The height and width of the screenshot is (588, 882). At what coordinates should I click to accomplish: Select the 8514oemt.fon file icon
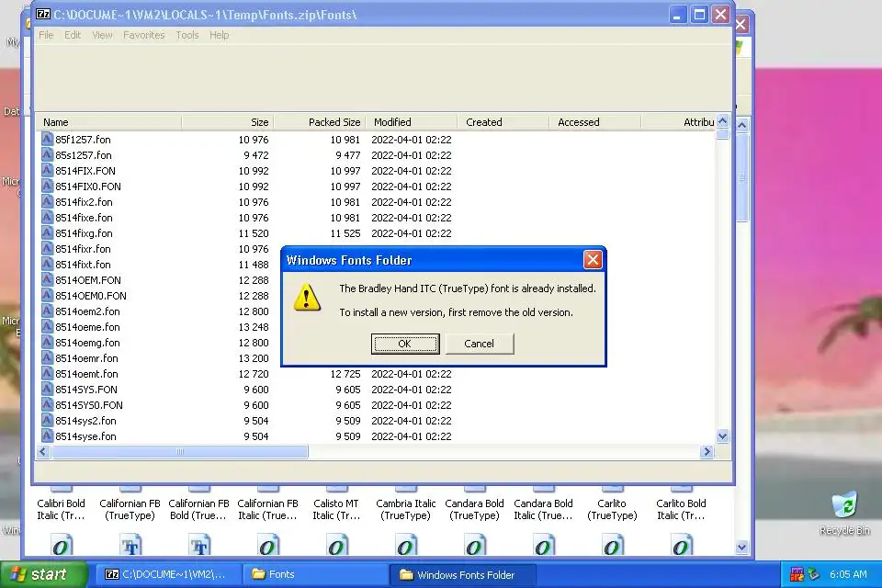pyautogui.click(x=47, y=374)
